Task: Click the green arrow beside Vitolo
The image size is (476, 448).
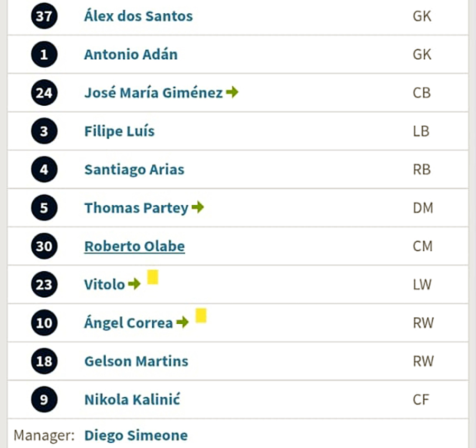Action: [x=134, y=284]
